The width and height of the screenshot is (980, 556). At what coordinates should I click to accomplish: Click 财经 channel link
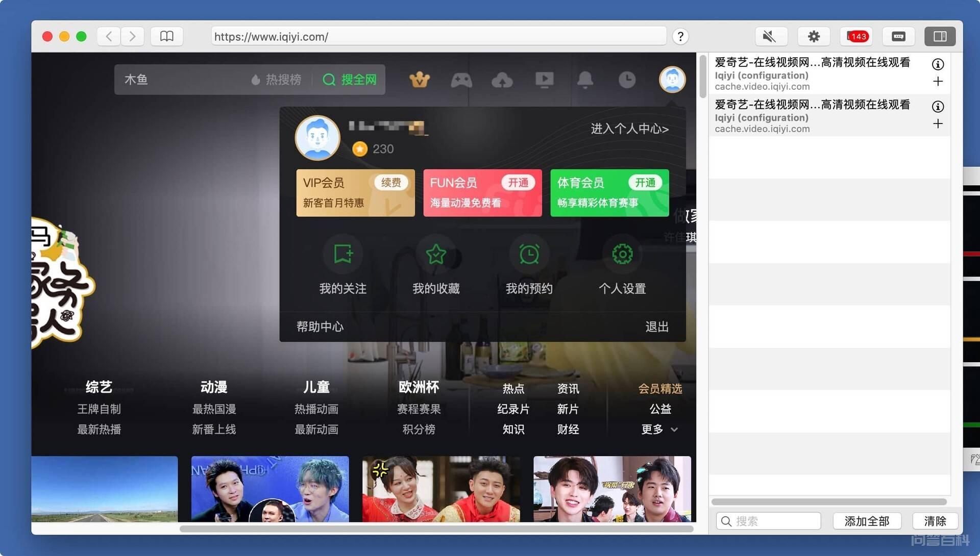point(568,429)
